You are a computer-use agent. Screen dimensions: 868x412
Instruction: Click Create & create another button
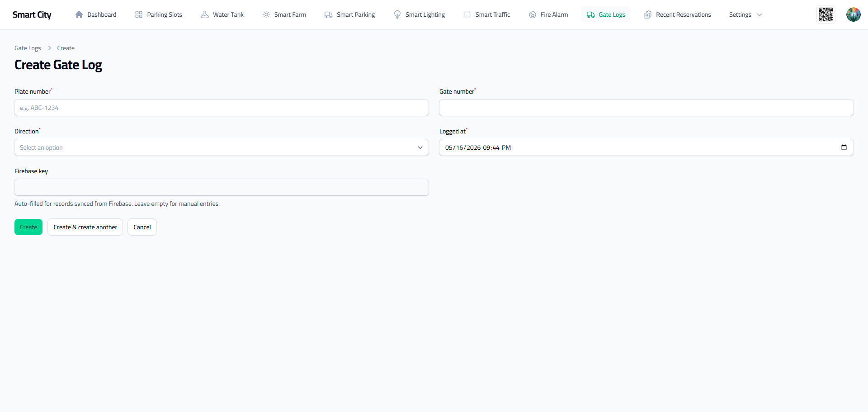(85, 227)
